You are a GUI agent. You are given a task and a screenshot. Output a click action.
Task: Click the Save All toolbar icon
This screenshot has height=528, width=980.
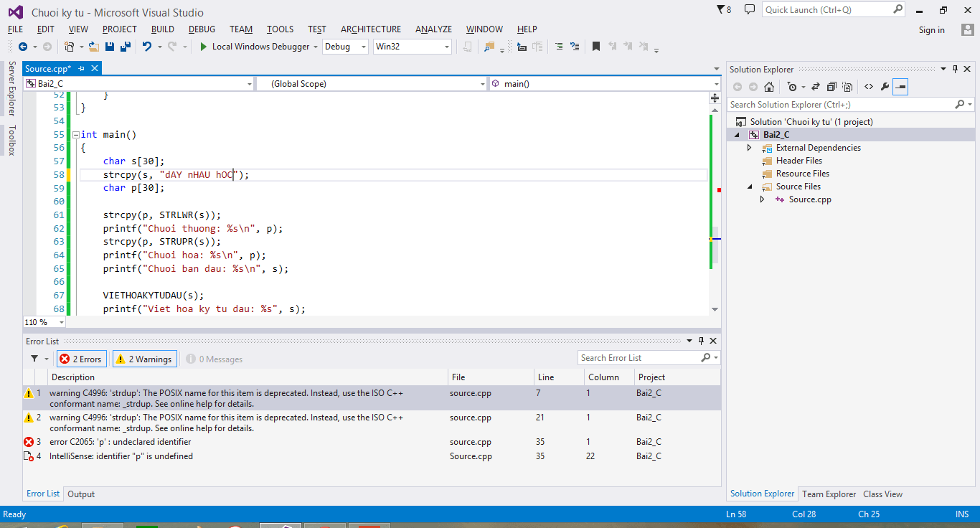click(x=126, y=47)
